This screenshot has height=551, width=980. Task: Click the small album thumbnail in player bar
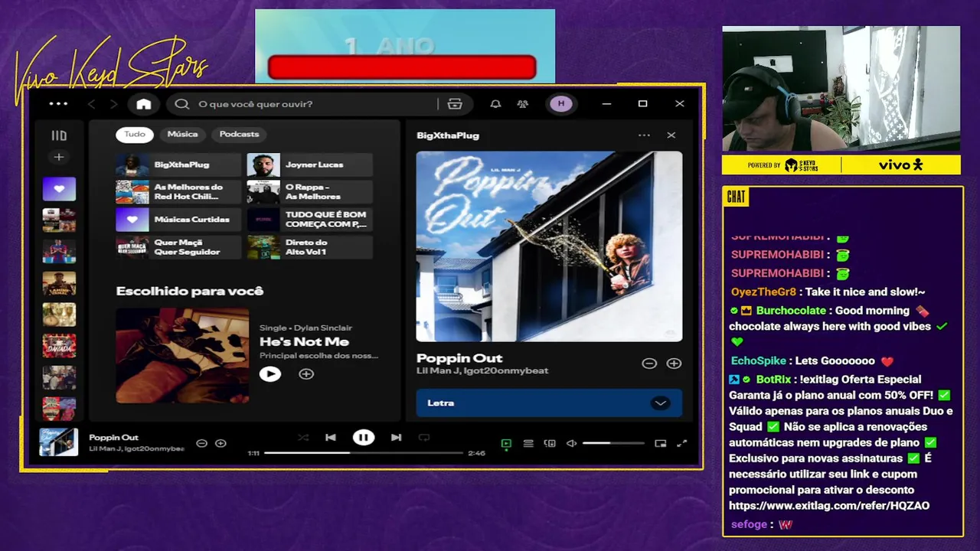(x=59, y=442)
